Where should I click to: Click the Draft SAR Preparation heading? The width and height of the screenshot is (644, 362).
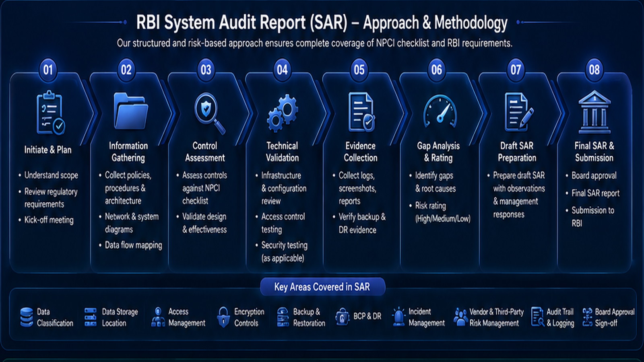pyautogui.click(x=517, y=152)
